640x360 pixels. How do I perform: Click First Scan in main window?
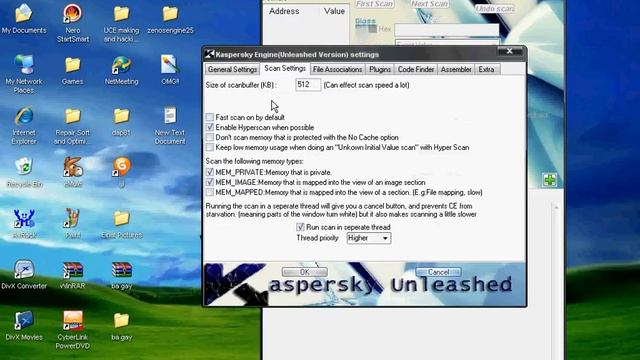[x=374, y=4]
